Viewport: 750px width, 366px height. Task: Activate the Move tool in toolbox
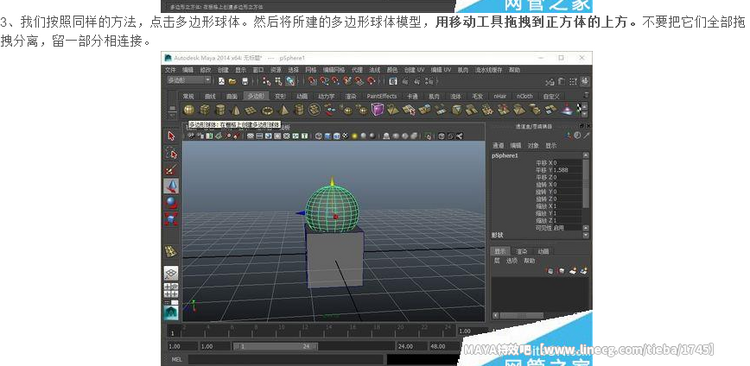[x=171, y=186]
